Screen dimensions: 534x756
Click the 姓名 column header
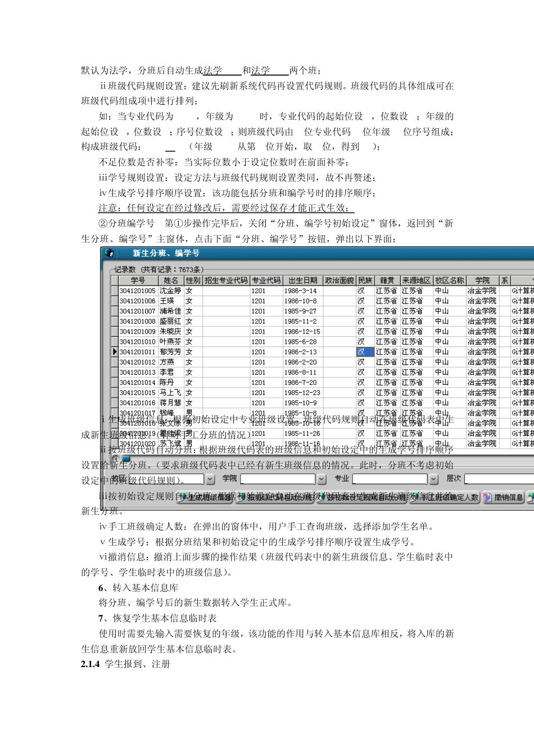click(171, 280)
